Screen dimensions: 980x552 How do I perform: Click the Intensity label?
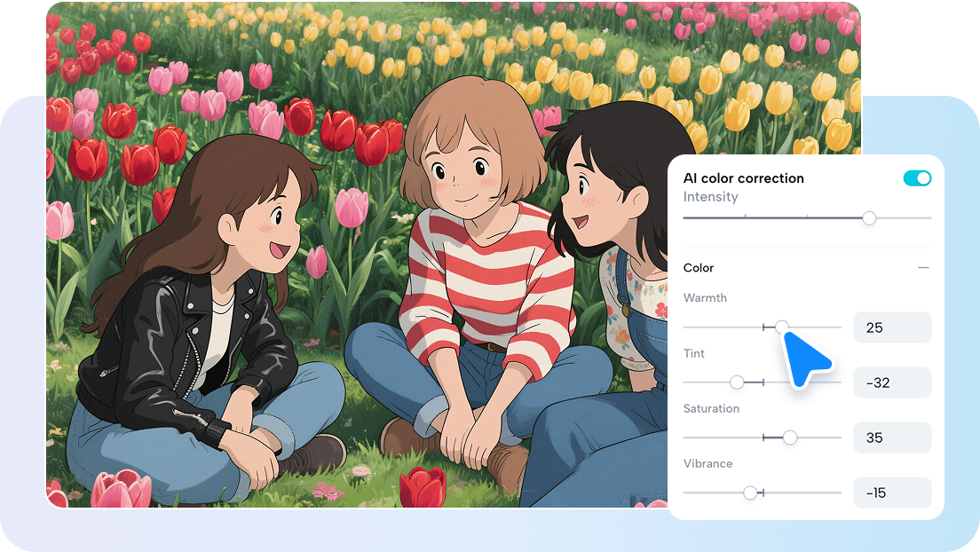[x=711, y=197]
